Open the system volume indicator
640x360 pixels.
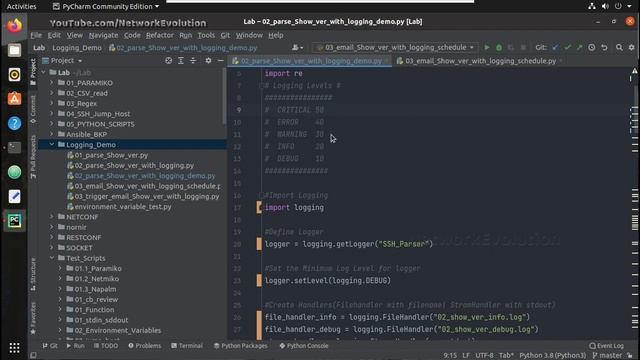click(x=605, y=6)
